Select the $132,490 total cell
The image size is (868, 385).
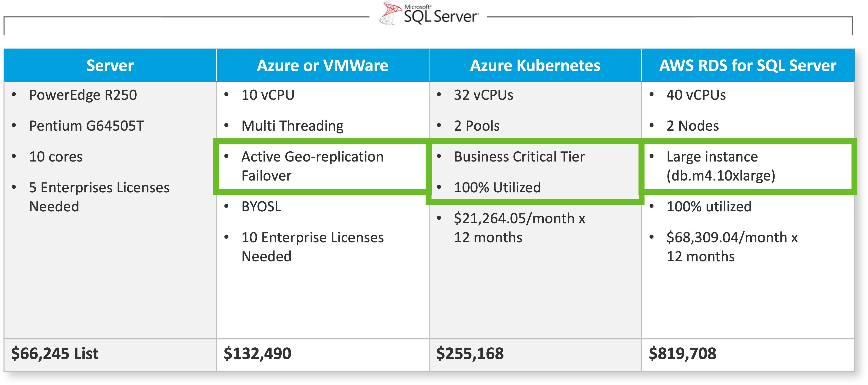pyautogui.click(x=257, y=354)
